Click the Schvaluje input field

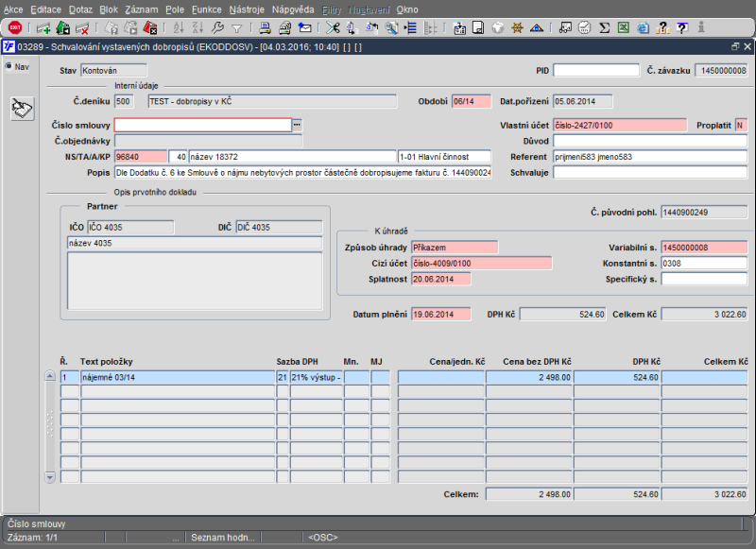point(650,173)
